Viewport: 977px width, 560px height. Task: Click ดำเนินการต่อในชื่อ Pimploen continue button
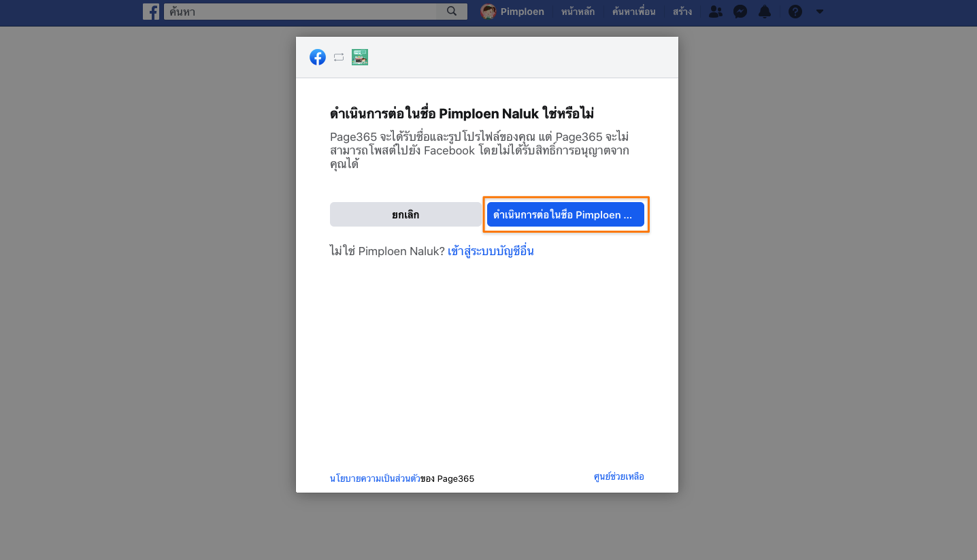(x=565, y=214)
